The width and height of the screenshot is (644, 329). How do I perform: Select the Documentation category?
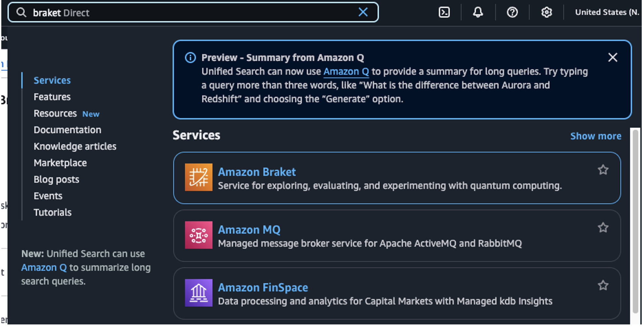[68, 130]
